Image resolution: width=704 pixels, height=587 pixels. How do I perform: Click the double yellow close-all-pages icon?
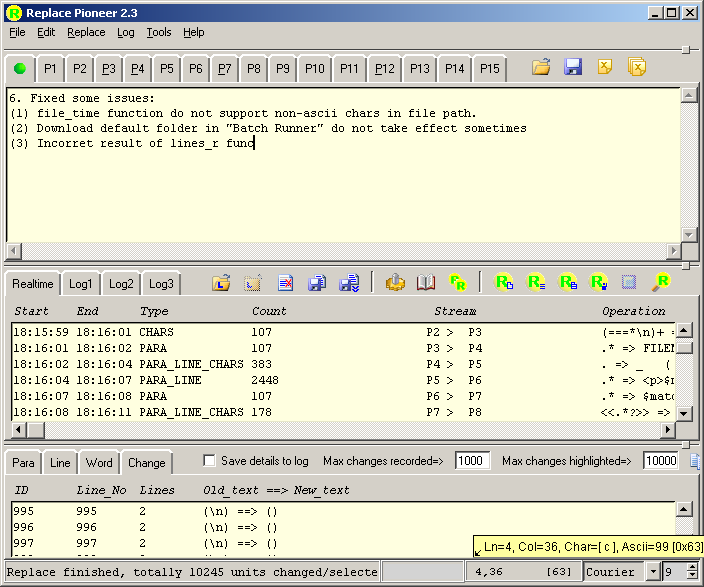pyautogui.click(x=636, y=68)
